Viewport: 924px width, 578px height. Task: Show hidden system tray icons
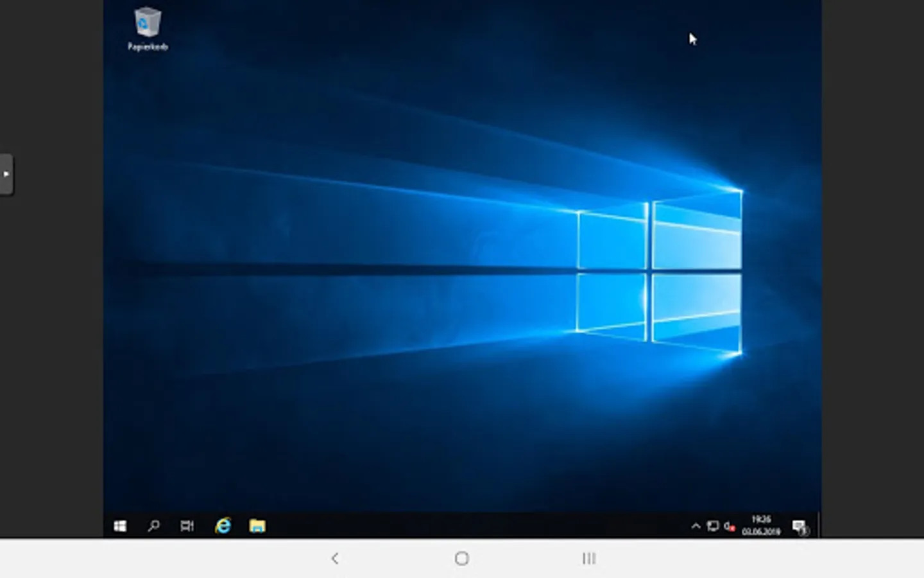click(696, 526)
